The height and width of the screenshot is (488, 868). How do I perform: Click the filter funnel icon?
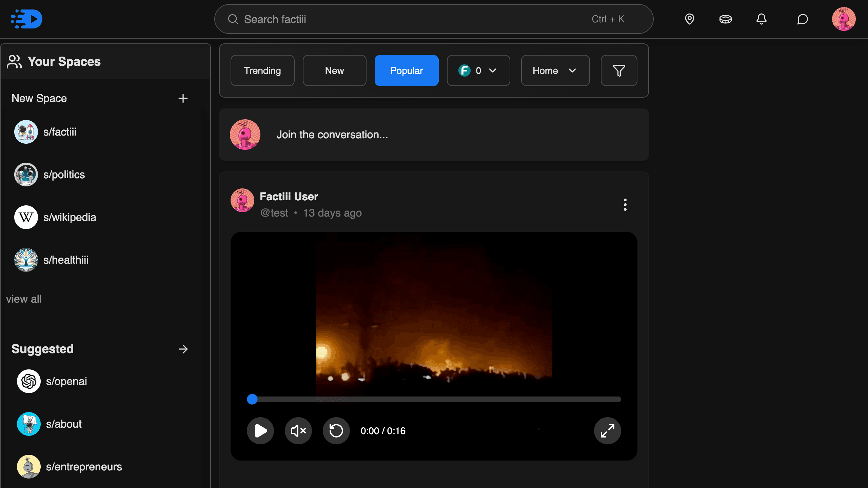click(x=619, y=70)
